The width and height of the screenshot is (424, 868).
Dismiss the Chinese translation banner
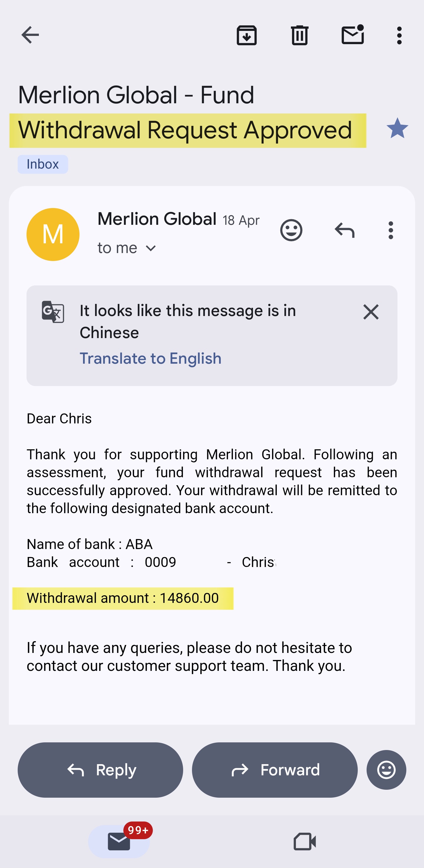[x=371, y=312]
